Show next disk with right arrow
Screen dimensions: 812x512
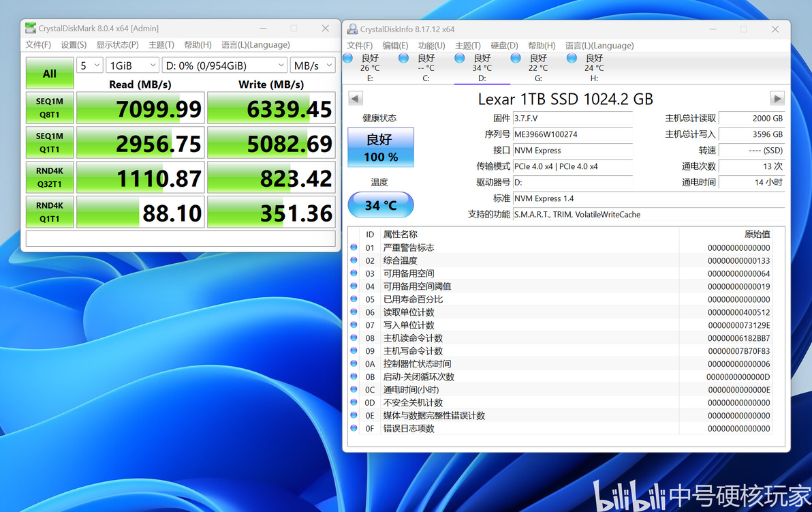click(x=777, y=98)
